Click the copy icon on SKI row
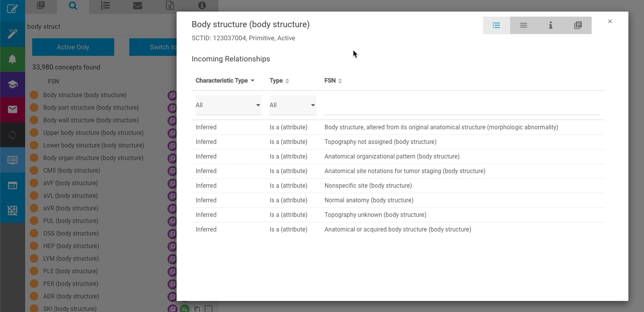The width and height of the screenshot is (644, 312). point(197,309)
